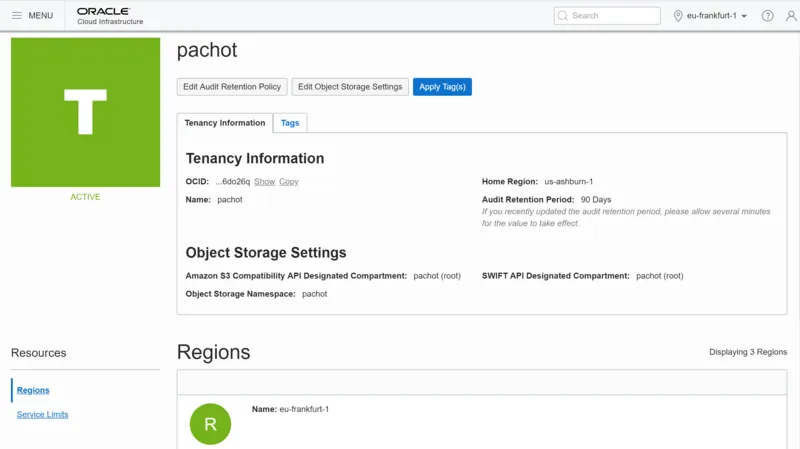Click the pachot page title

pos(207,50)
